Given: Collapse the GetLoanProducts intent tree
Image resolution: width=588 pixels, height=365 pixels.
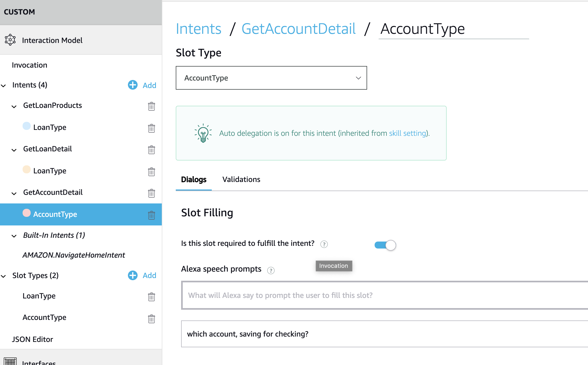Looking at the screenshot, I should [14, 107].
